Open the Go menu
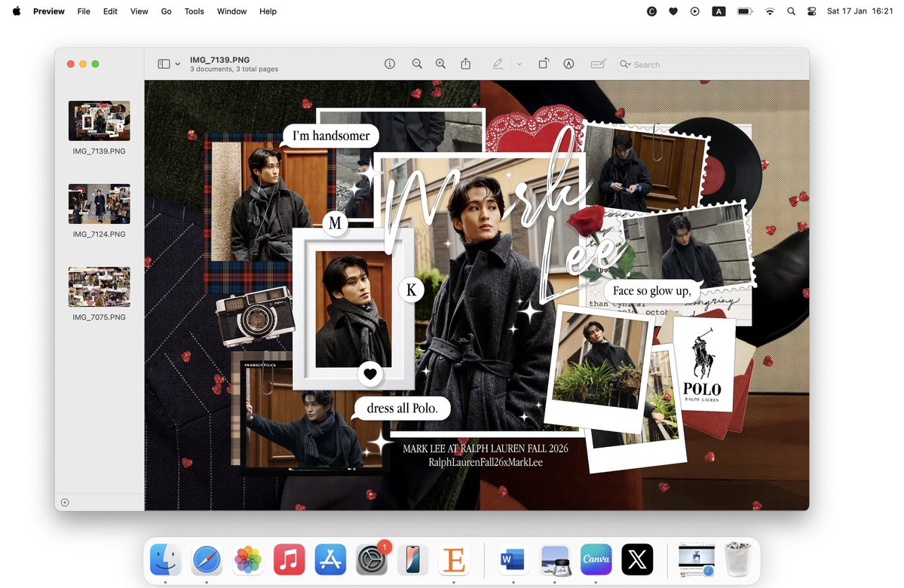904x588 pixels. click(166, 11)
